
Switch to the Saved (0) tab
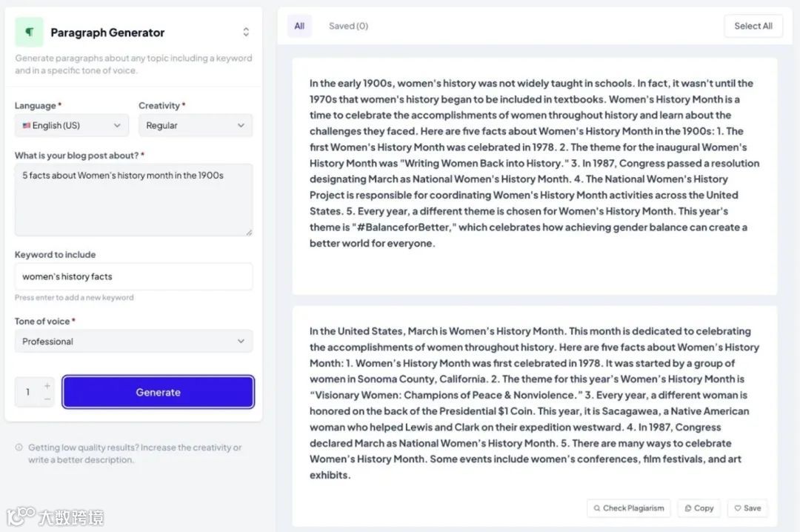coord(348,25)
